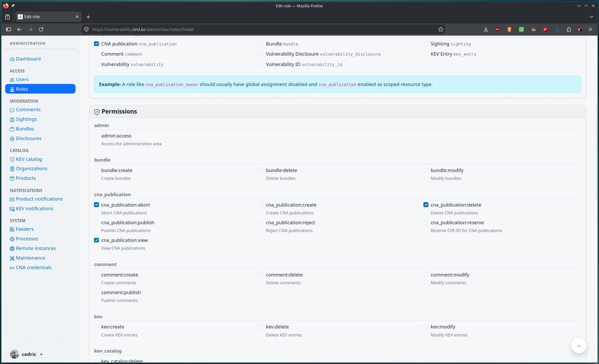
Task: Check the Bundle resource type
Action: (261, 44)
